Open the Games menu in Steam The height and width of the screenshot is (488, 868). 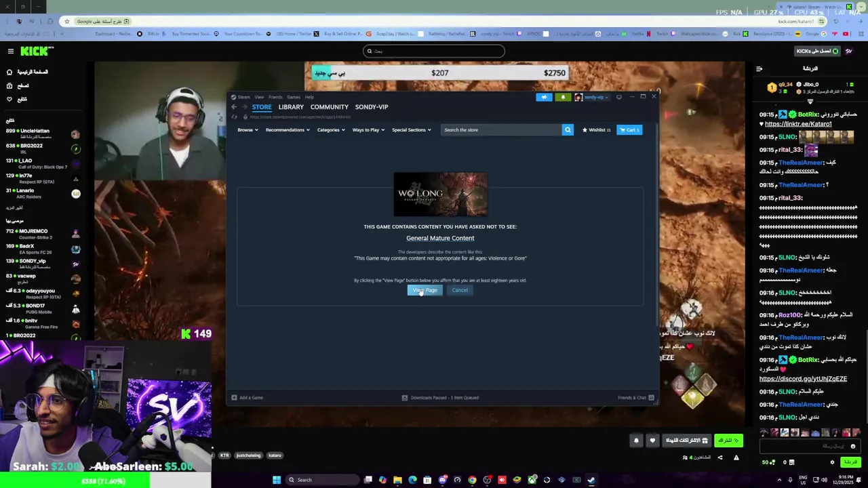pos(294,97)
